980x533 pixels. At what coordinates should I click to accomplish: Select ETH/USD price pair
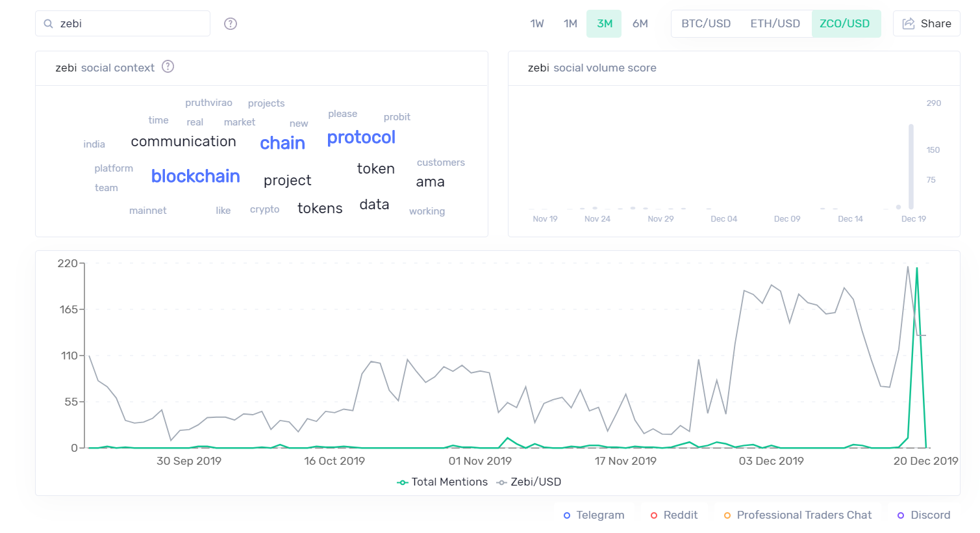[775, 23]
